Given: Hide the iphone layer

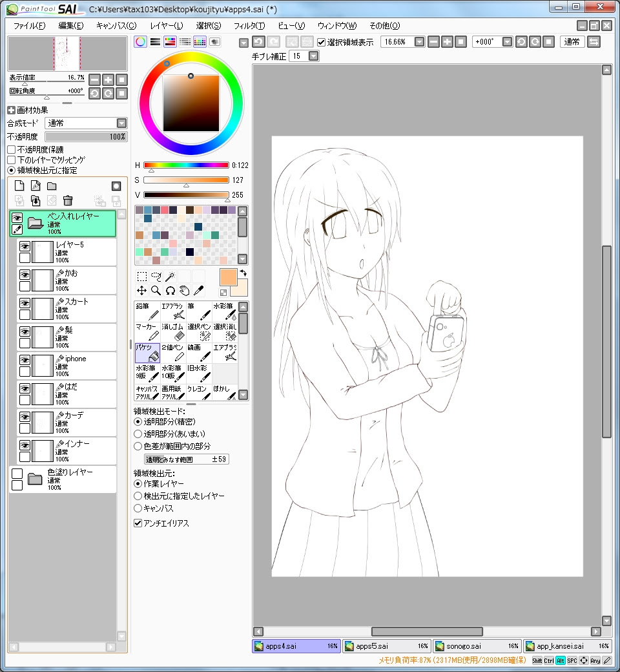Looking at the screenshot, I should pos(25,360).
